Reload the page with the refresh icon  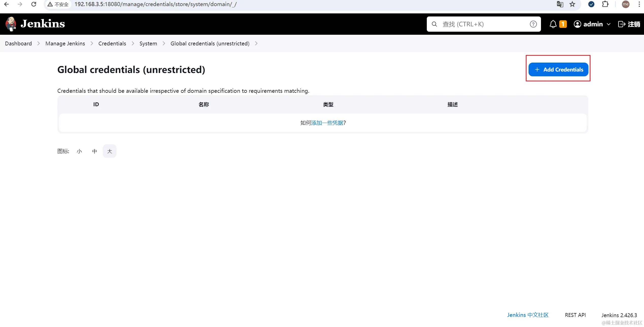(34, 4)
